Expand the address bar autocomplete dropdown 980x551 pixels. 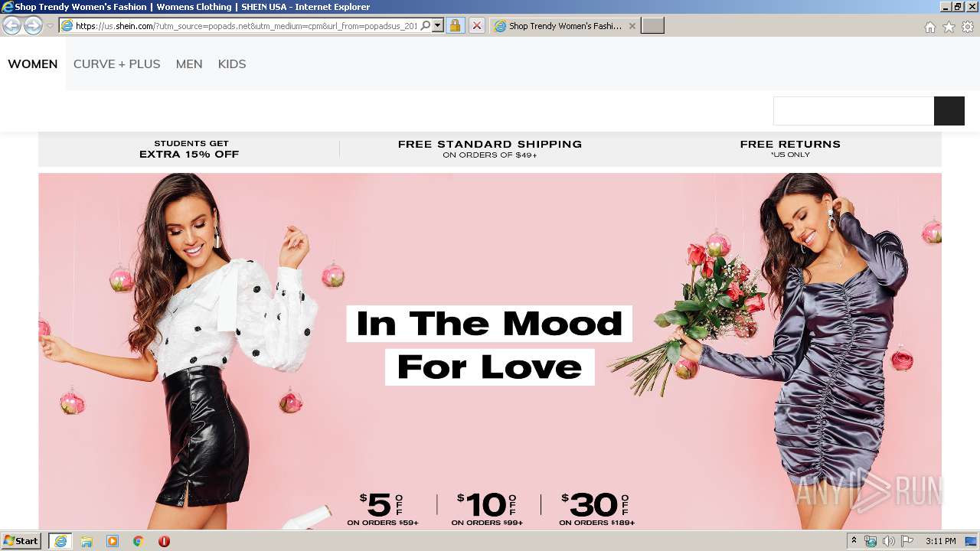[x=438, y=26]
